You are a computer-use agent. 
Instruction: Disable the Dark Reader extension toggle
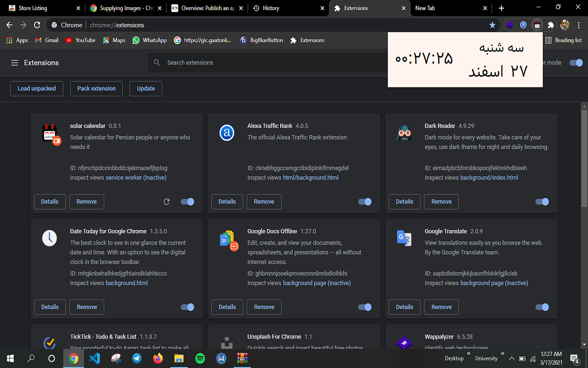542,201
